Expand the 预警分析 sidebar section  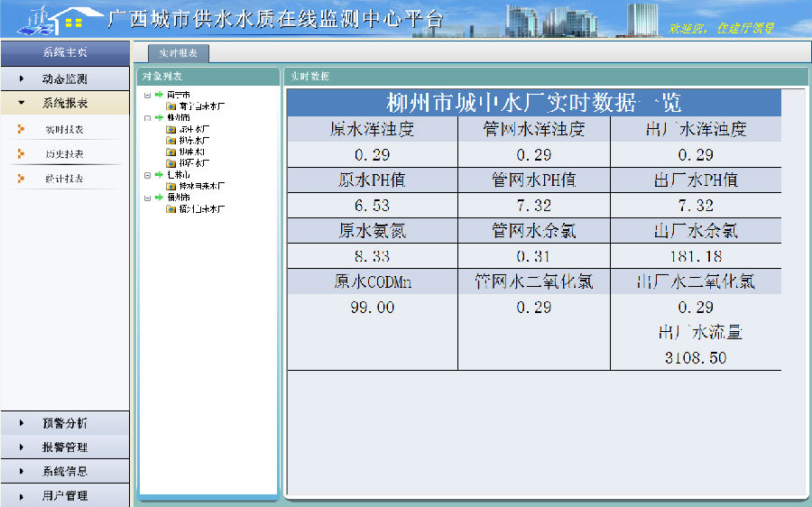click(63, 423)
